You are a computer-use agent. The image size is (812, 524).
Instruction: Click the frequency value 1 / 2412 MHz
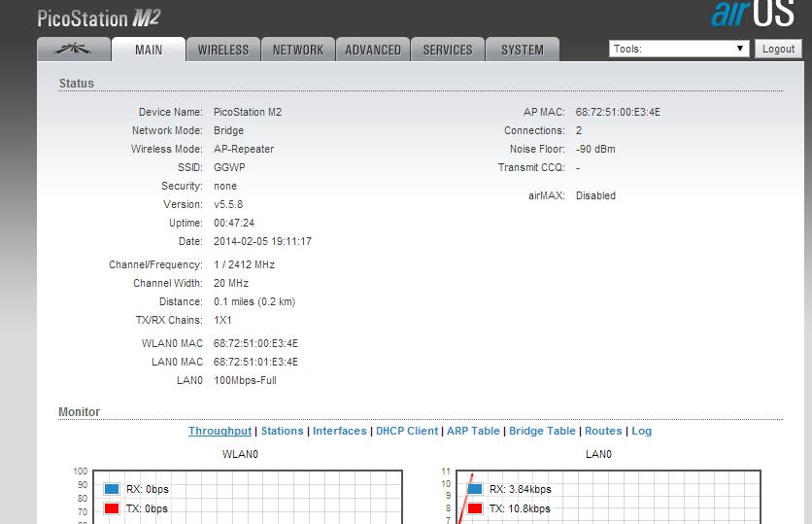245,264
